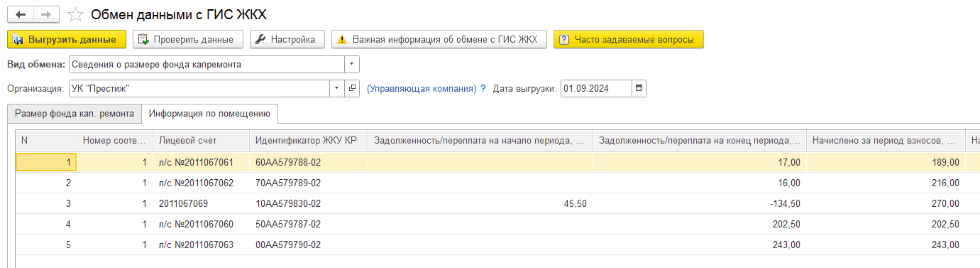
Task: Click Задолженность/переплата на начало периода header
Action: (x=480, y=141)
